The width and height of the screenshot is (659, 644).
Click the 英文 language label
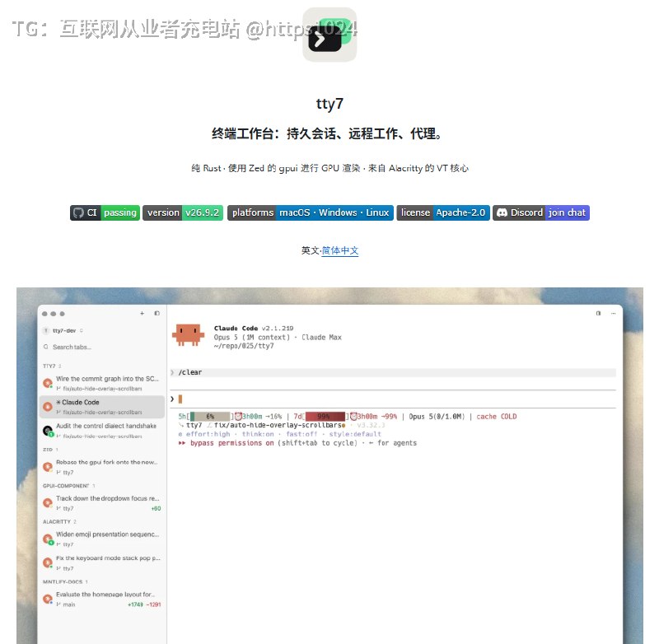pos(311,250)
